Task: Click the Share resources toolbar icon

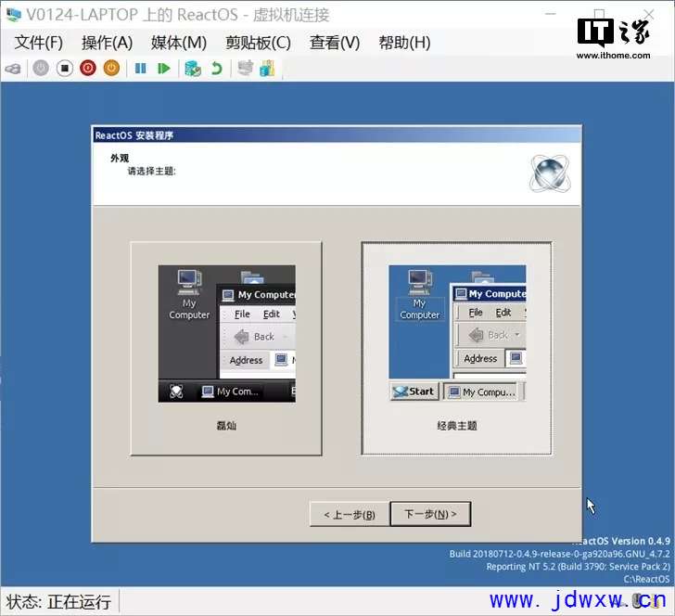Action: point(267,68)
